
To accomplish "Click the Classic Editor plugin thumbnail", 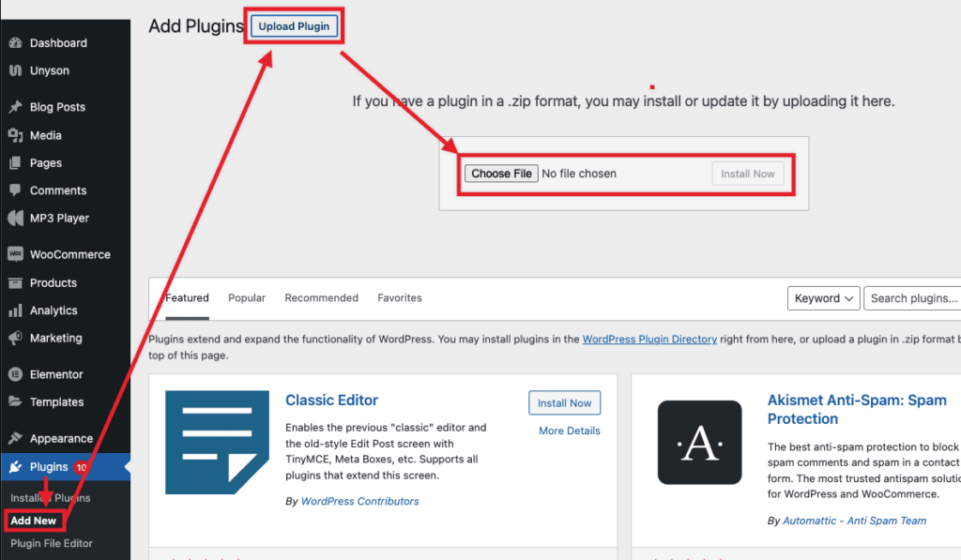I will (217, 443).
